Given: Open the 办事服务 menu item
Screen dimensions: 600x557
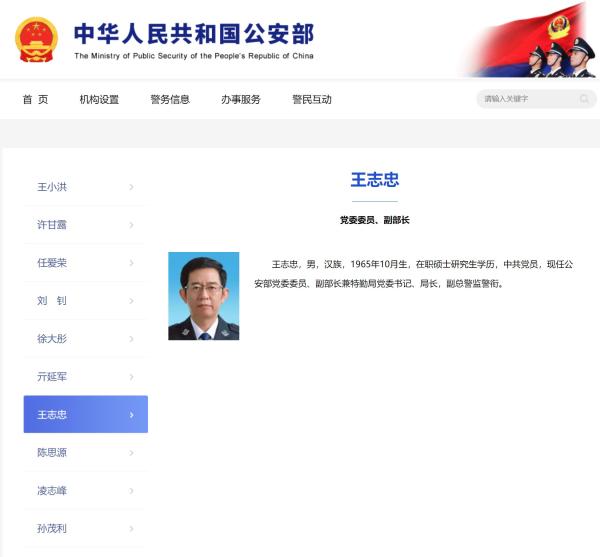Looking at the screenshot, I should click(x=241, y=99).
